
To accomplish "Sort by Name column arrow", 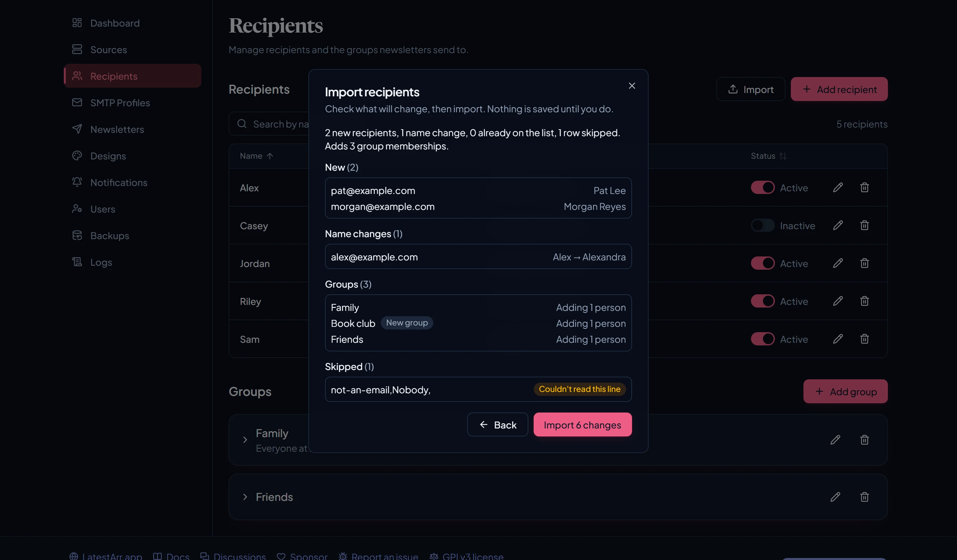I will pyautogui.click(x=269, y=156).
